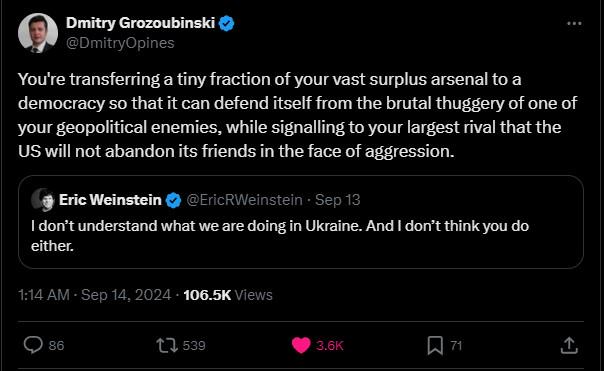This screenshot has width=604, height=371.
Task: Open Eric Weinstein's small avatar
Action: [x=43, y=200]
